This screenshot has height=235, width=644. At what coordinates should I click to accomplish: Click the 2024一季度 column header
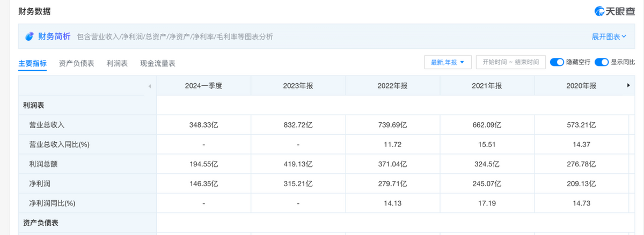[x=203, y=86]
